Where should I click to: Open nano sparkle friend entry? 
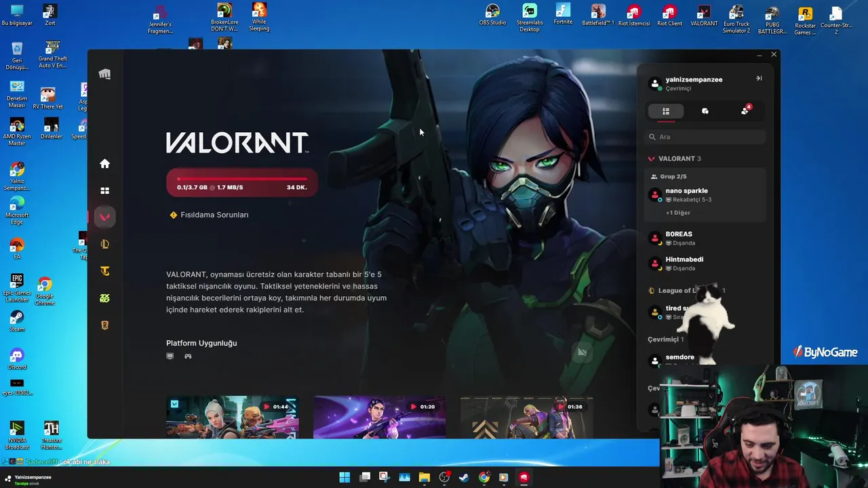point(705,195)
